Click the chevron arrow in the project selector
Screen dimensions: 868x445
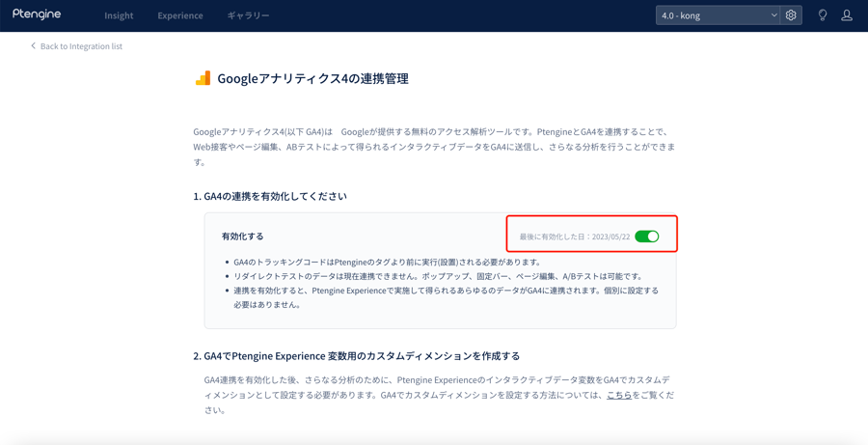(x=773, y=15)
